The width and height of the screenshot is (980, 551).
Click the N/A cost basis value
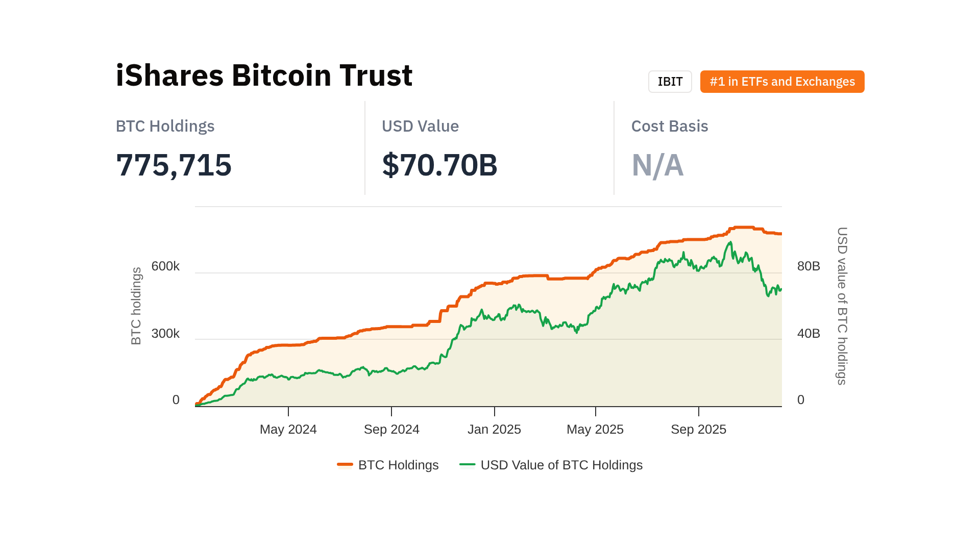click(657, 165)
